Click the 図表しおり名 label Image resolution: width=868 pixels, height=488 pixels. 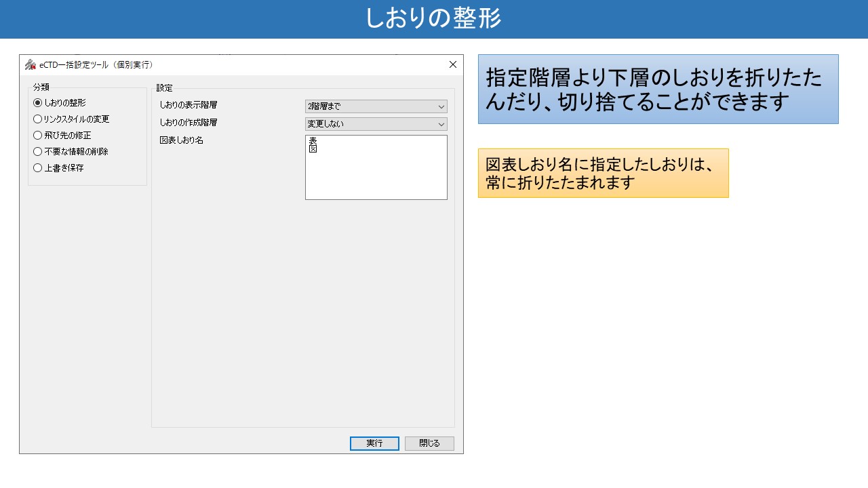(181, 140)
